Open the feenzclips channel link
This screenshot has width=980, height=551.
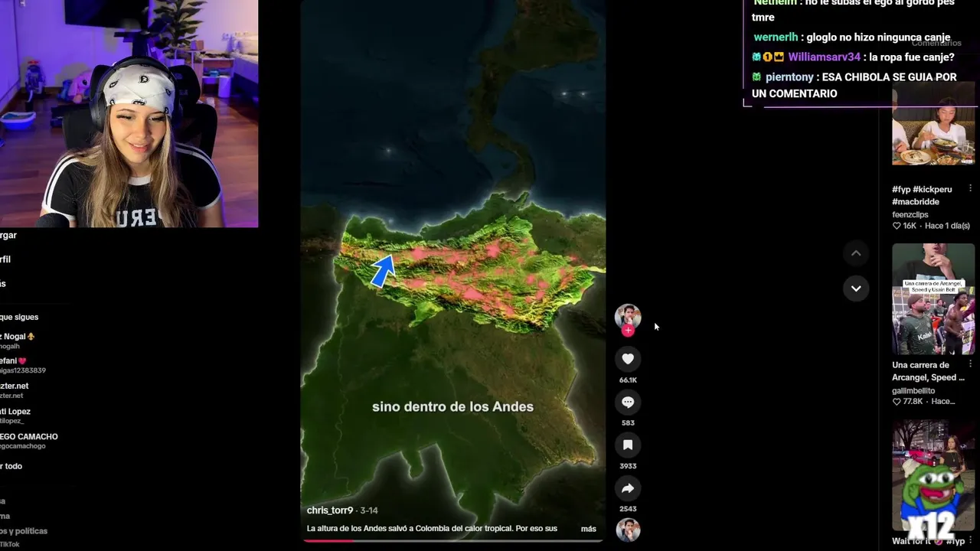pos(910,215)
